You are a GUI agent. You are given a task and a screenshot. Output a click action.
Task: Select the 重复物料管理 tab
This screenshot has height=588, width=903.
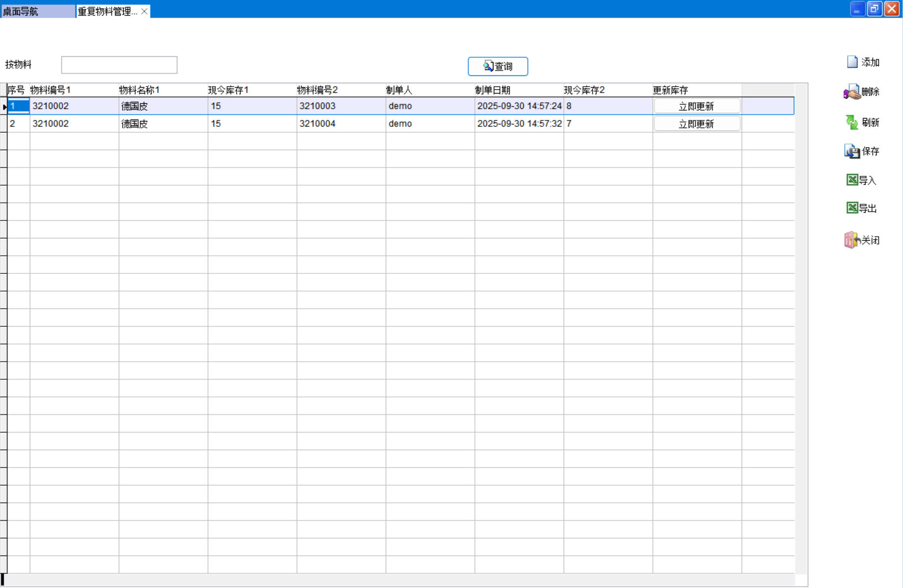pyautogui.click(x=107, y=11)
